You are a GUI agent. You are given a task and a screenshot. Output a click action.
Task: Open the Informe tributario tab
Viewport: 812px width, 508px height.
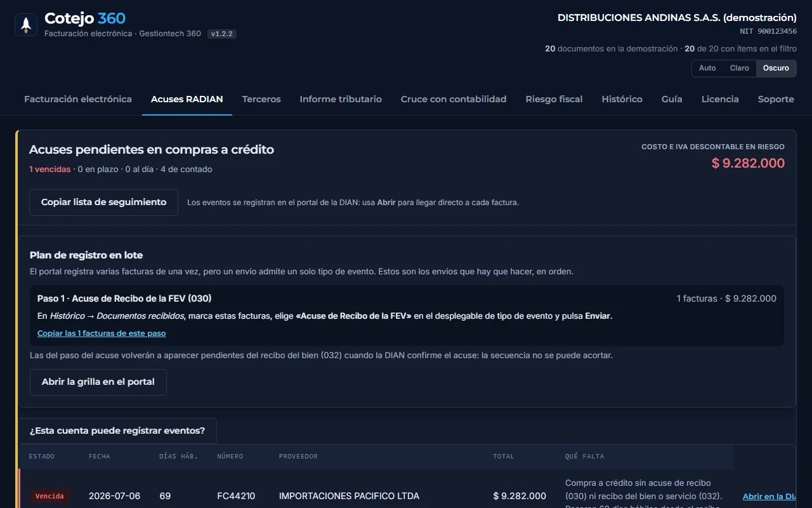341,99
